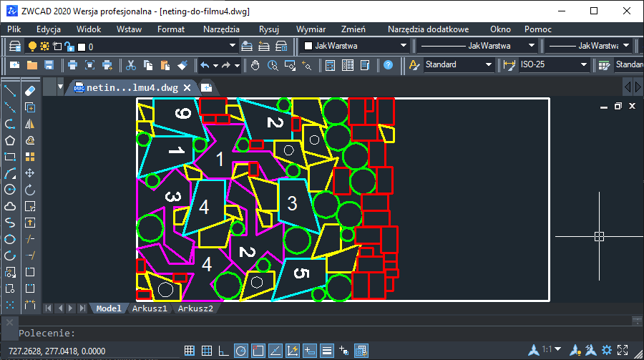
Task: Click the Save diskette icon
Action: click(x=49, y=65)
